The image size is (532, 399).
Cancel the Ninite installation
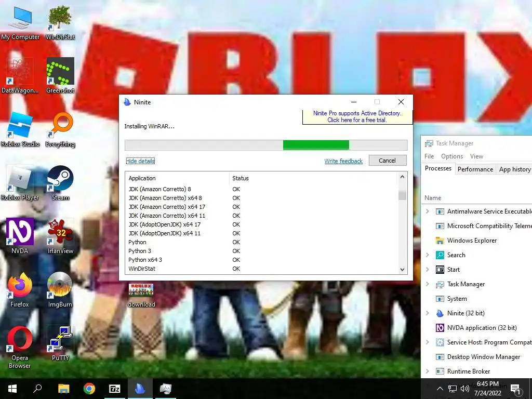[x=388, y=161]
